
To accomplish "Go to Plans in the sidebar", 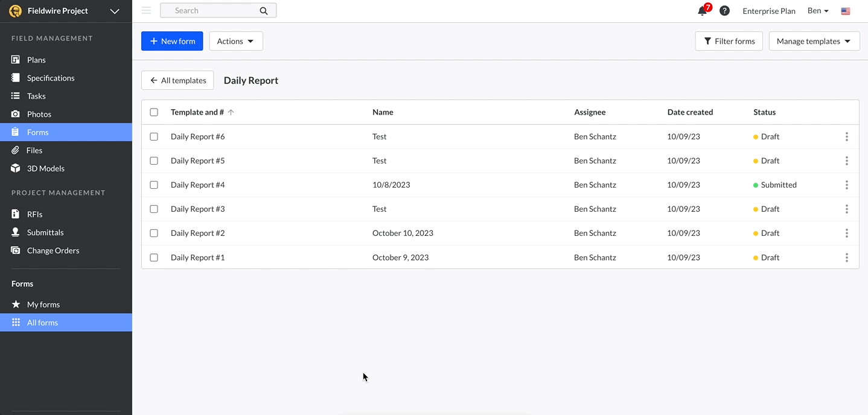I will point(36,60).
